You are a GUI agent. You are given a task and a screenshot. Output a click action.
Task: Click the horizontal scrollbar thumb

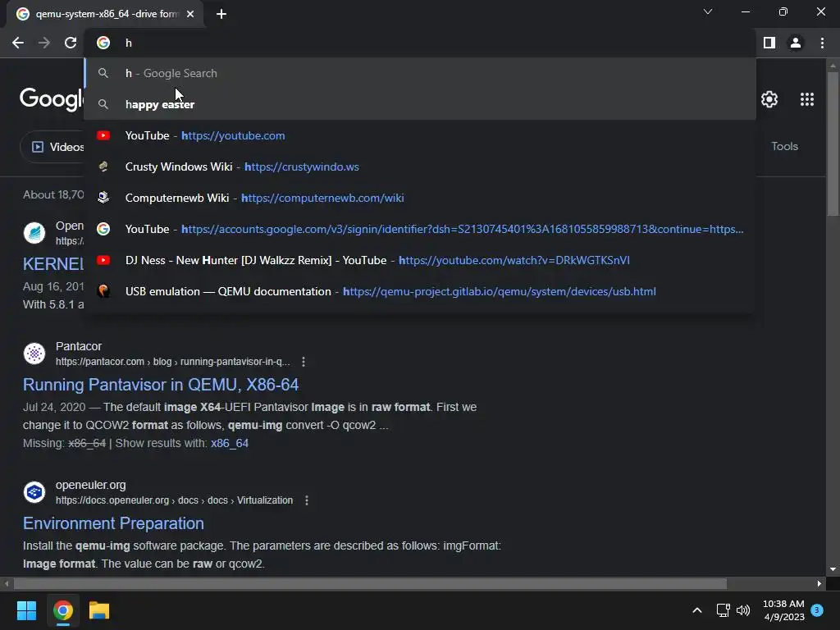[x=370, y=583]
